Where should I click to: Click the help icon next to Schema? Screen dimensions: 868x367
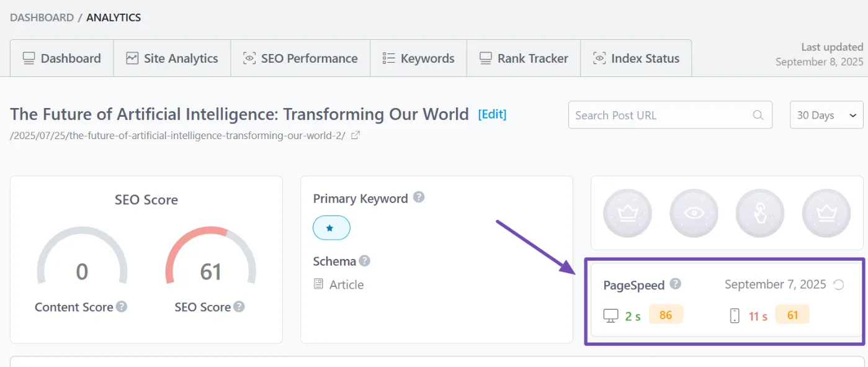click(365, 261)
